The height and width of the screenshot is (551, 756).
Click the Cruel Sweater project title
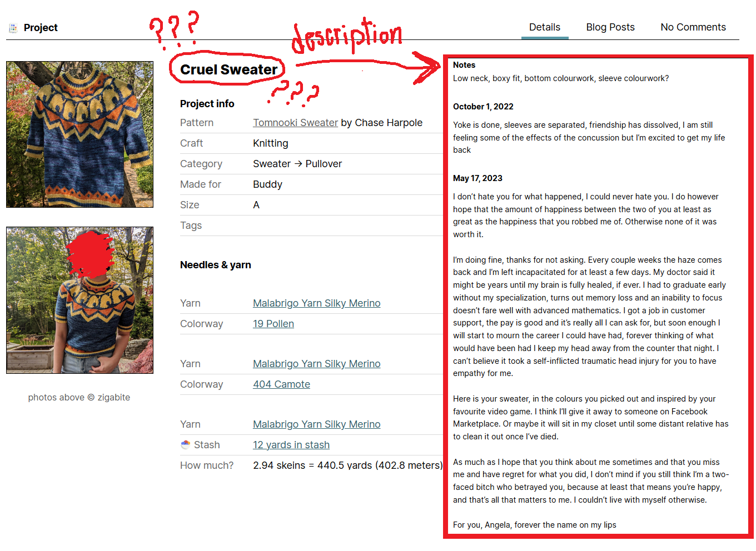(228, 69)
